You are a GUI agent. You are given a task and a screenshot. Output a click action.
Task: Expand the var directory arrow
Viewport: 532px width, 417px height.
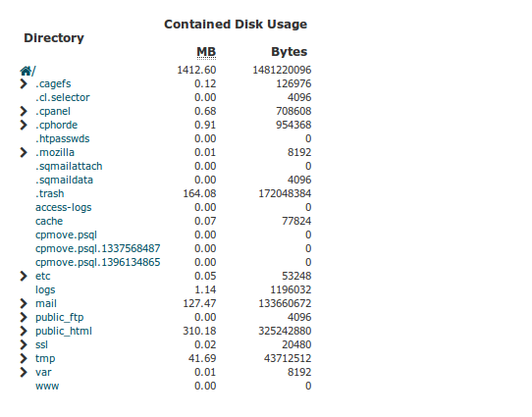pos(24,372)
